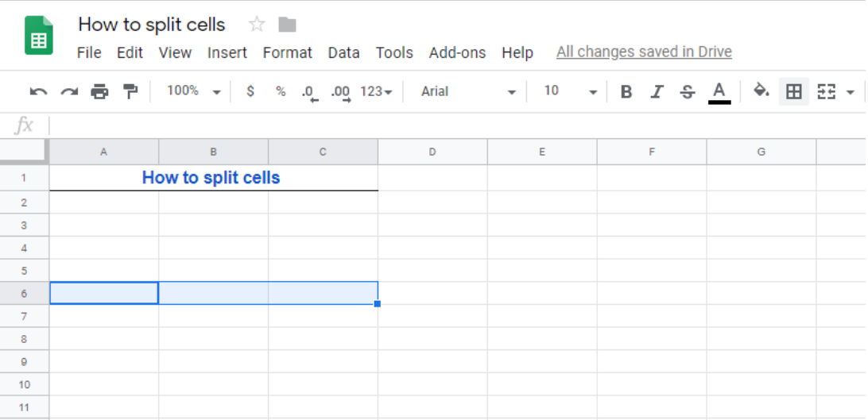Open the font size 10 dropdown

tap(570, 91)
